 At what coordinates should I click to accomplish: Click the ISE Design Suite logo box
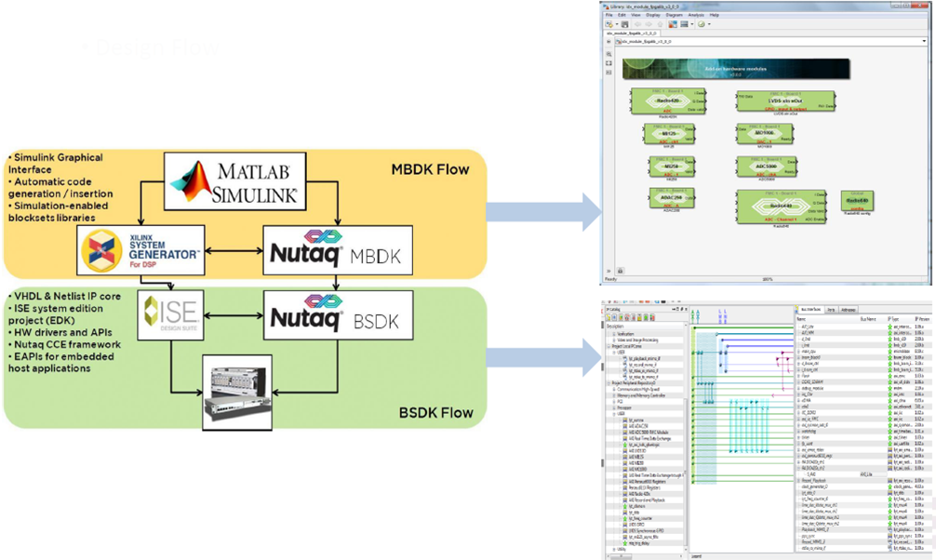click(170, 315)
